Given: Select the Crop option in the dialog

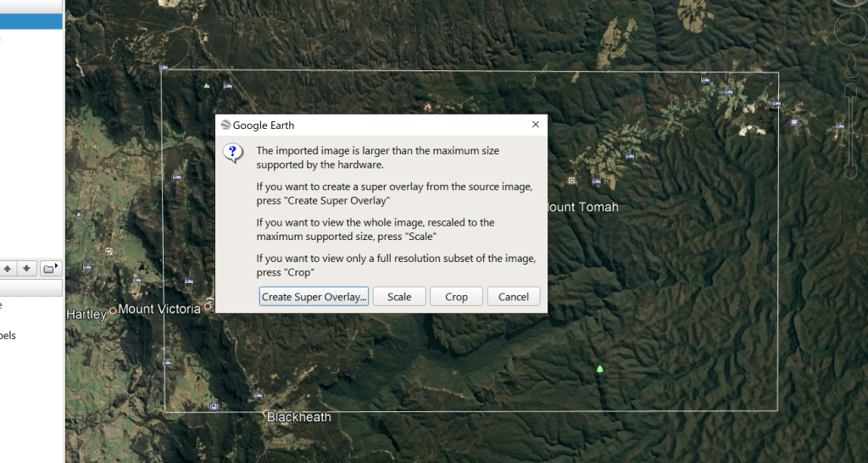Looking at the screenshot, I should click(x=456, y=297).
